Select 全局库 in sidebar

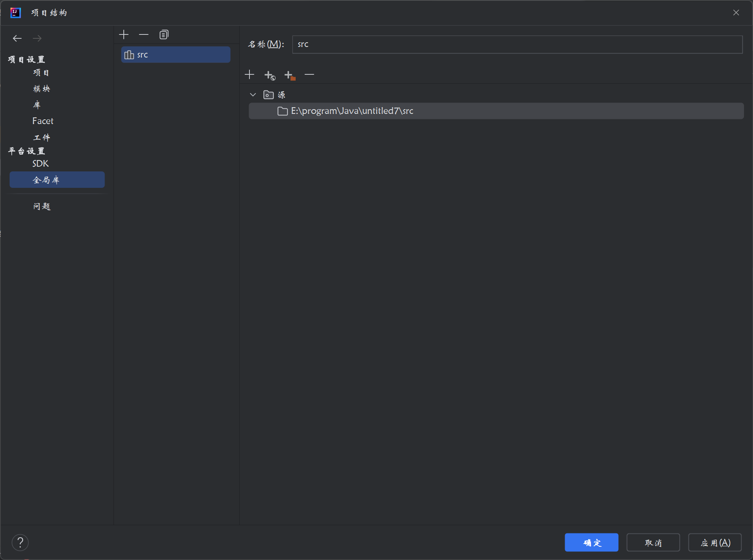click(x=57, y=180)
